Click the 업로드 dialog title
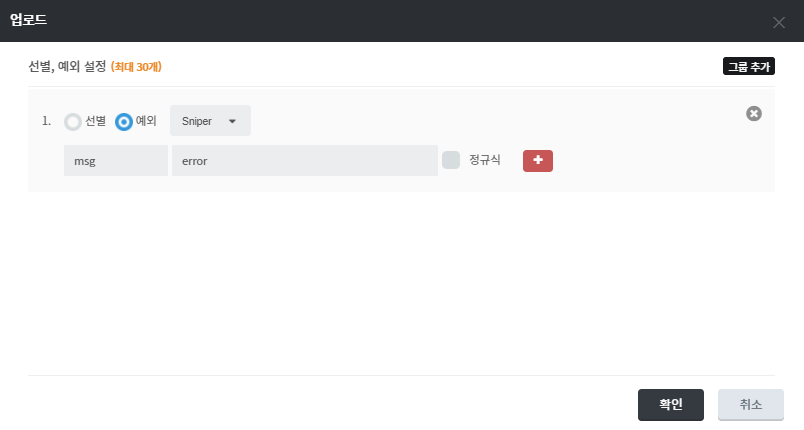The width and height of the screenshot is (804, 430). [28, 20]
